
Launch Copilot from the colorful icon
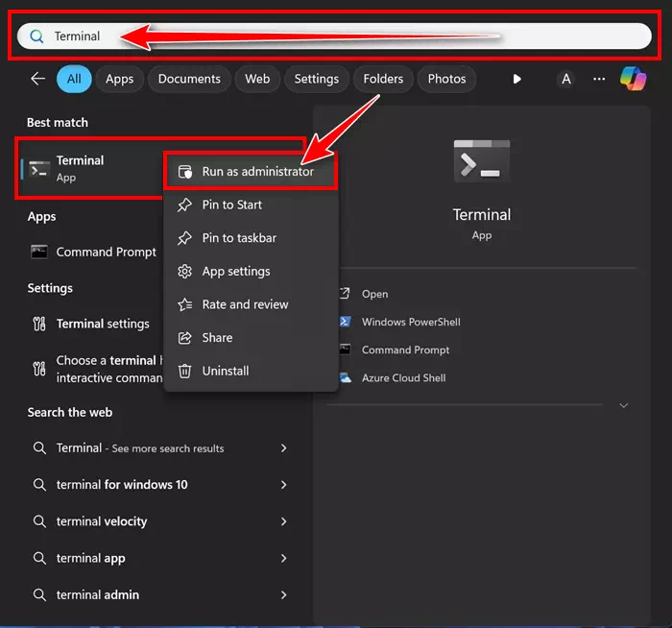633,79
